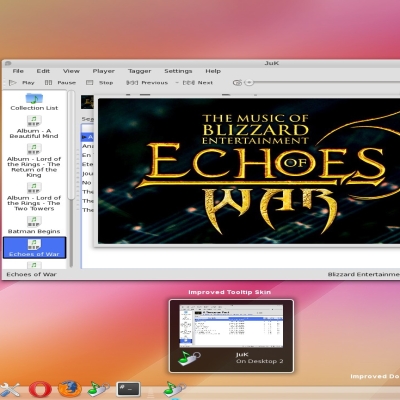The height and width of the screenshot is (400, 400).
Task: Open Album - A Beautiful Mind playlist
Action: click(x=34, y=127)
